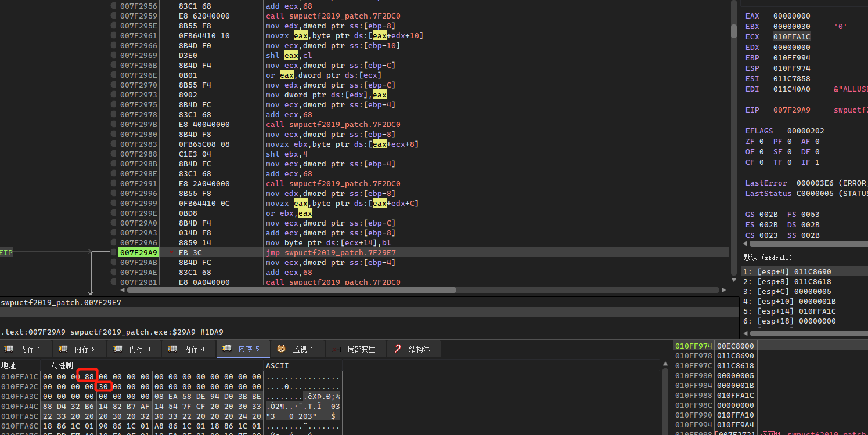Select the ESP register value 010FF974
Viewport: 868px width, 435px height.
792,68
